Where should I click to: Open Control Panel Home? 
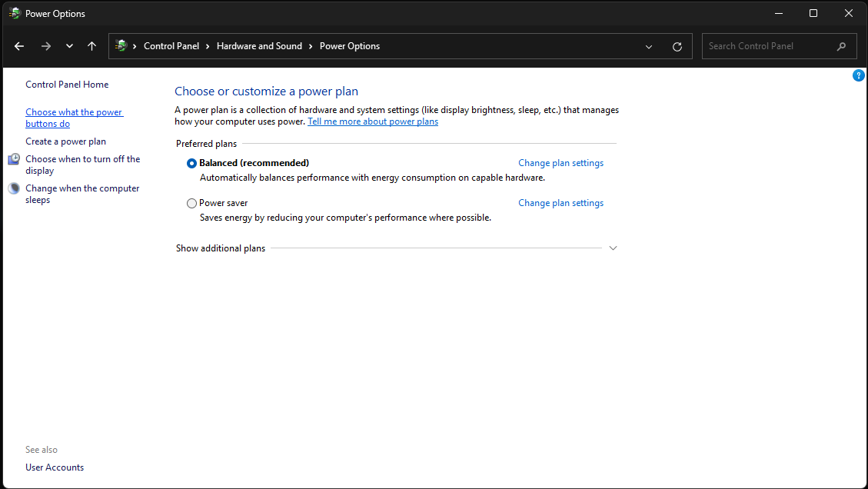point(67,84)
